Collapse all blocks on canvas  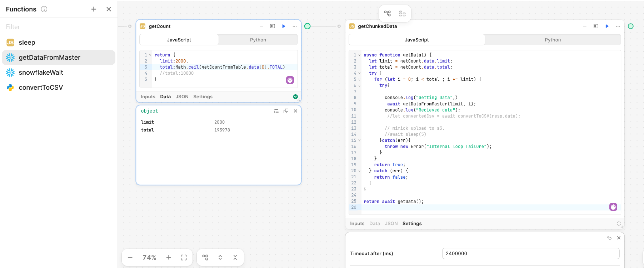[235, 258]
